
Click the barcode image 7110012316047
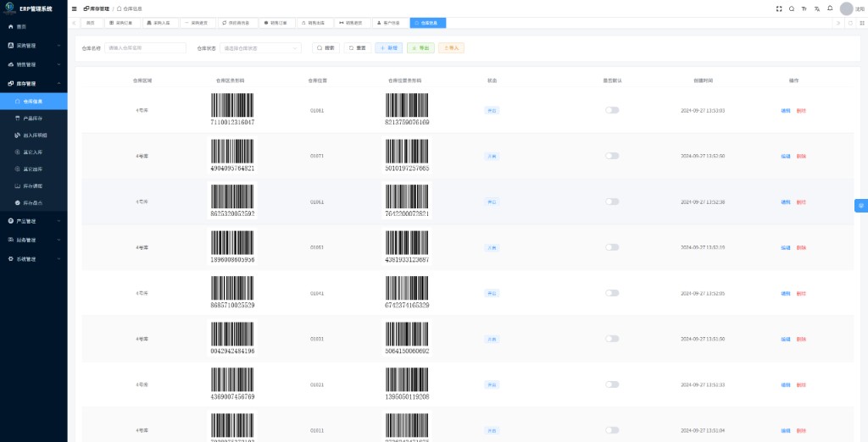coord(232,109)
